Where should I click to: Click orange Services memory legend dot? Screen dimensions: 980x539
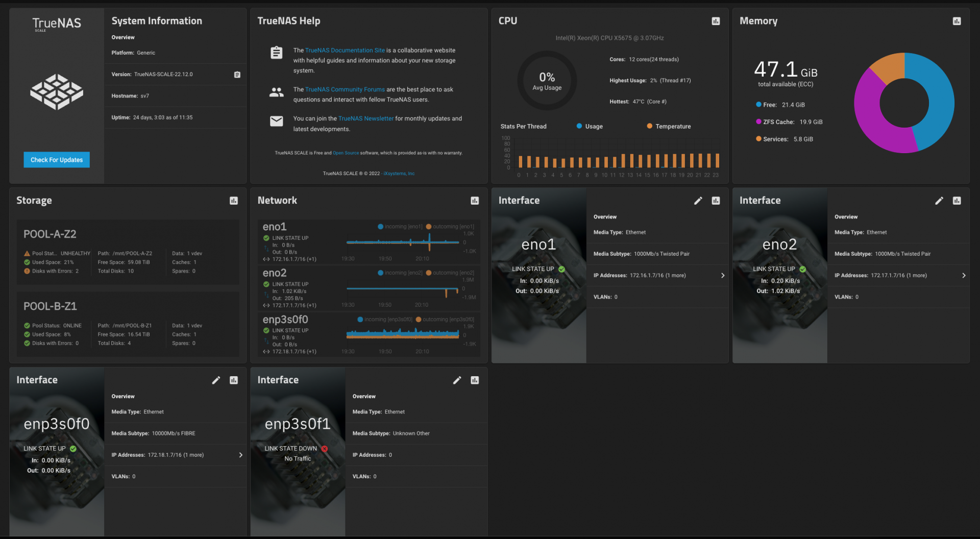point(758,139)
